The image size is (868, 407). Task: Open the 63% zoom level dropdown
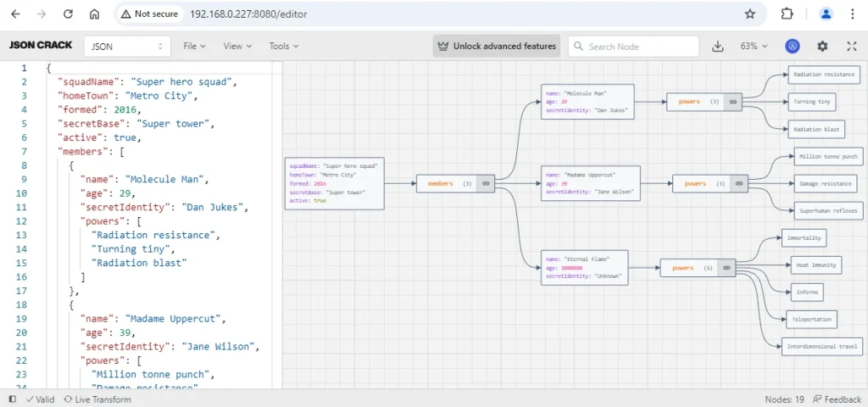754,47
